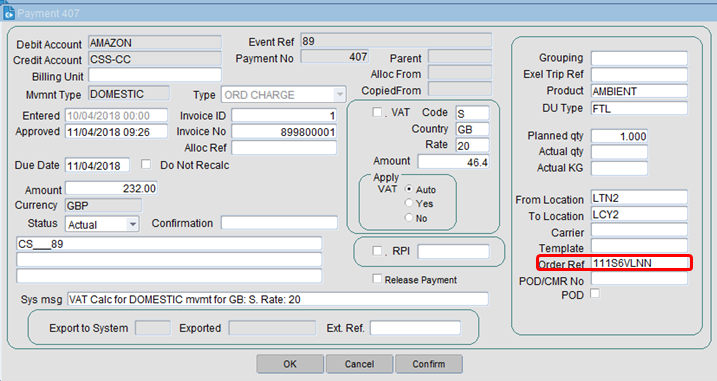
Task: Click the Payment No field showing 407
Action: pos(335,56)
